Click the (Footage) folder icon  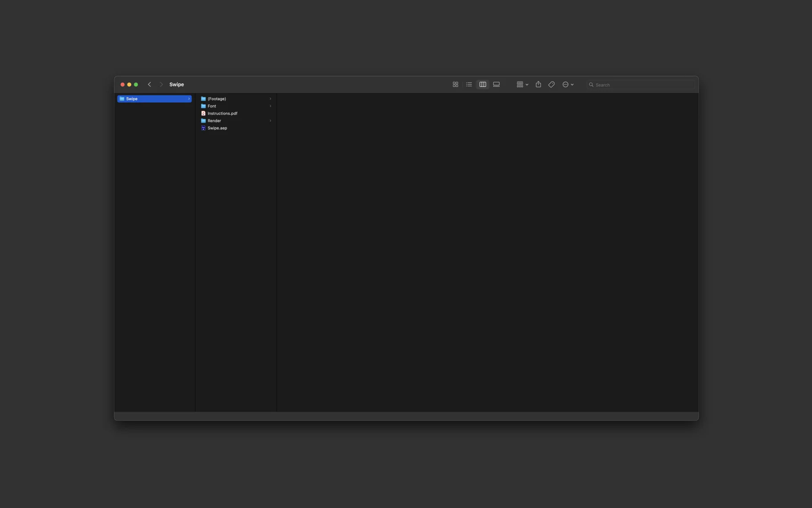point(203,99)
